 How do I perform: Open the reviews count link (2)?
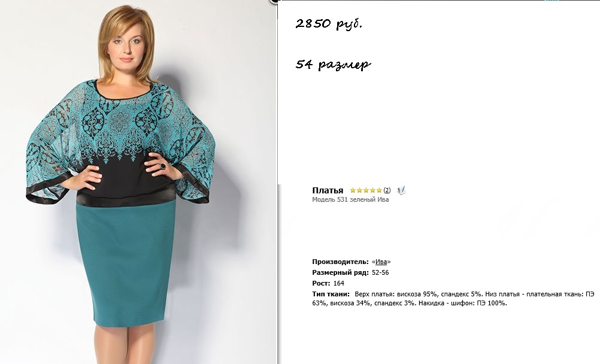[387, 190]
